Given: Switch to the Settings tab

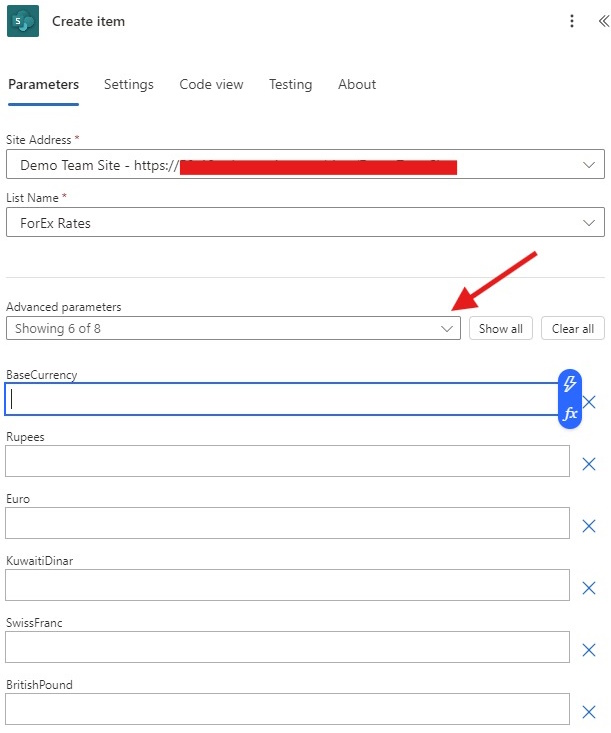Looking at the screenshot, I should coord(129,85).
